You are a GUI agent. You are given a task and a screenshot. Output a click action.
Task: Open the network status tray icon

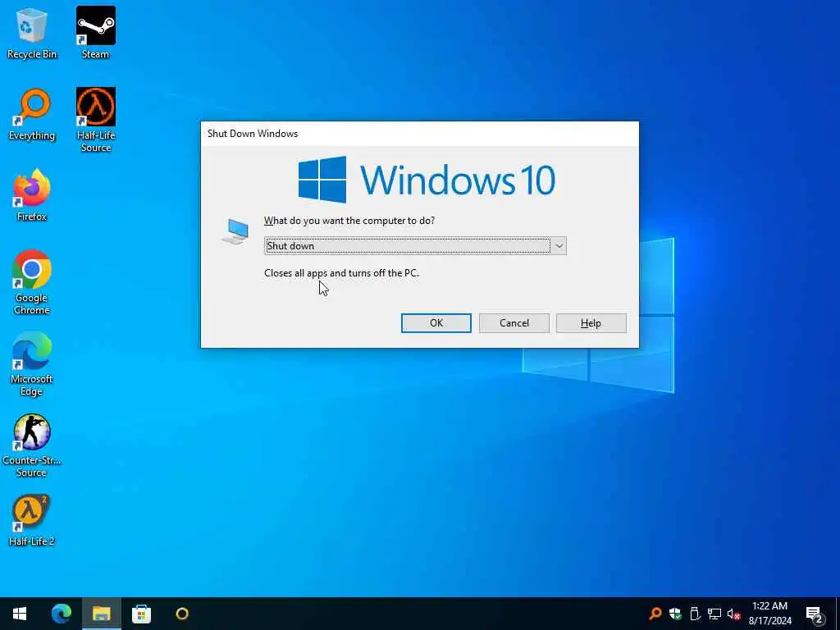(x=714, y=614)
